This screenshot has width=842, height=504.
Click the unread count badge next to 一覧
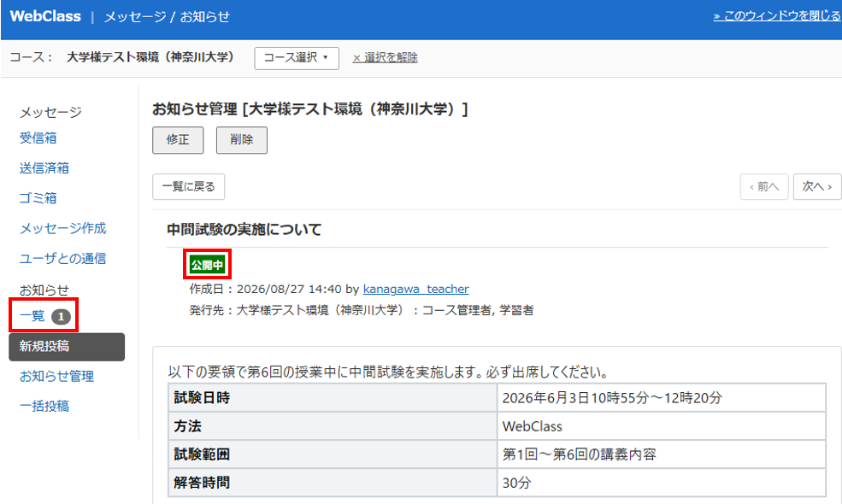61,317
